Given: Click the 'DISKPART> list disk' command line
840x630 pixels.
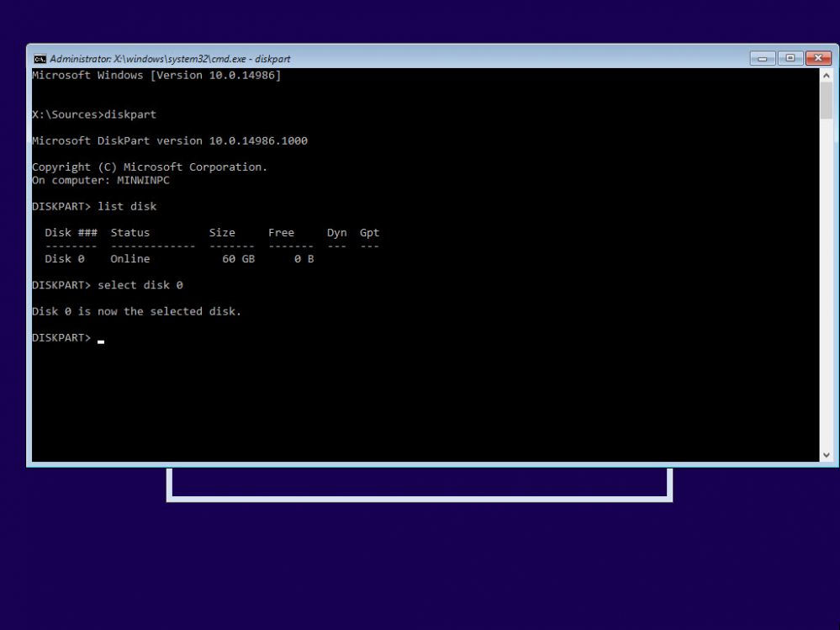Looking at the screenshot, I should [94, 206].
